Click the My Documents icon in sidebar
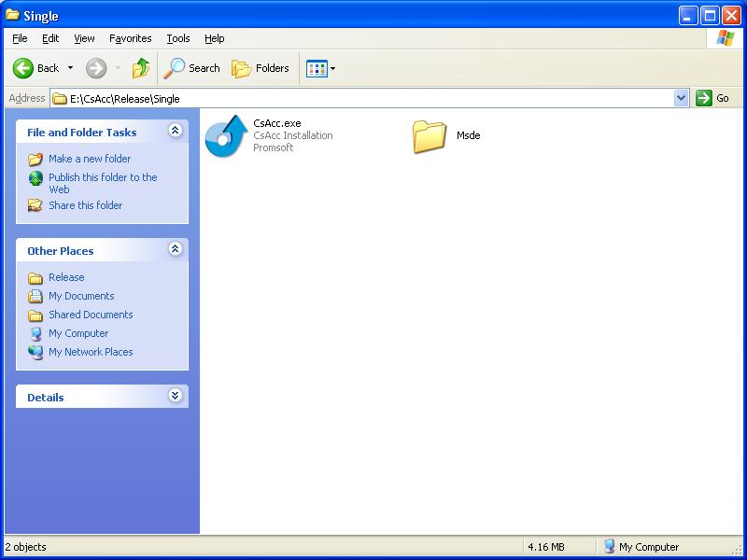The height and width of the screenshot is (560, 747). click(x=35, y=296)
